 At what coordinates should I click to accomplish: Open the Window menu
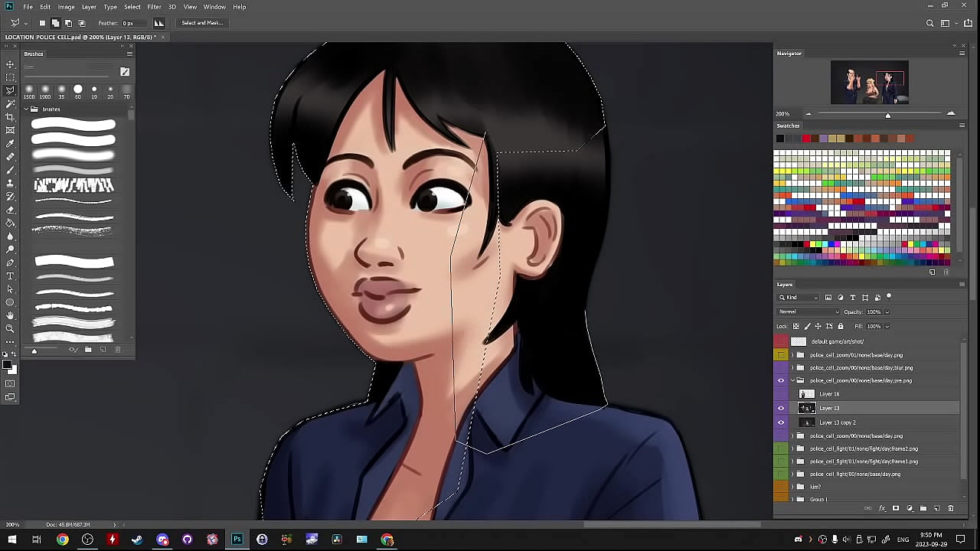point(214,7)
